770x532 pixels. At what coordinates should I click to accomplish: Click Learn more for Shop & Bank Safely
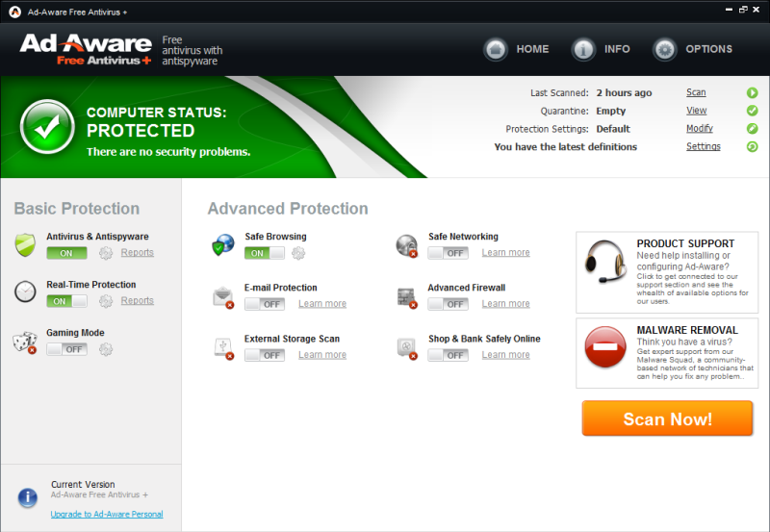505,355
